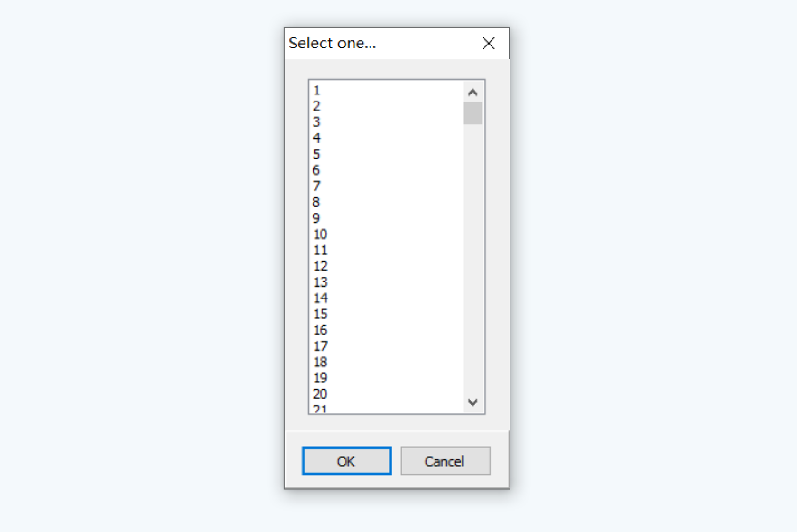Choose list entry 16

[386, 330]
